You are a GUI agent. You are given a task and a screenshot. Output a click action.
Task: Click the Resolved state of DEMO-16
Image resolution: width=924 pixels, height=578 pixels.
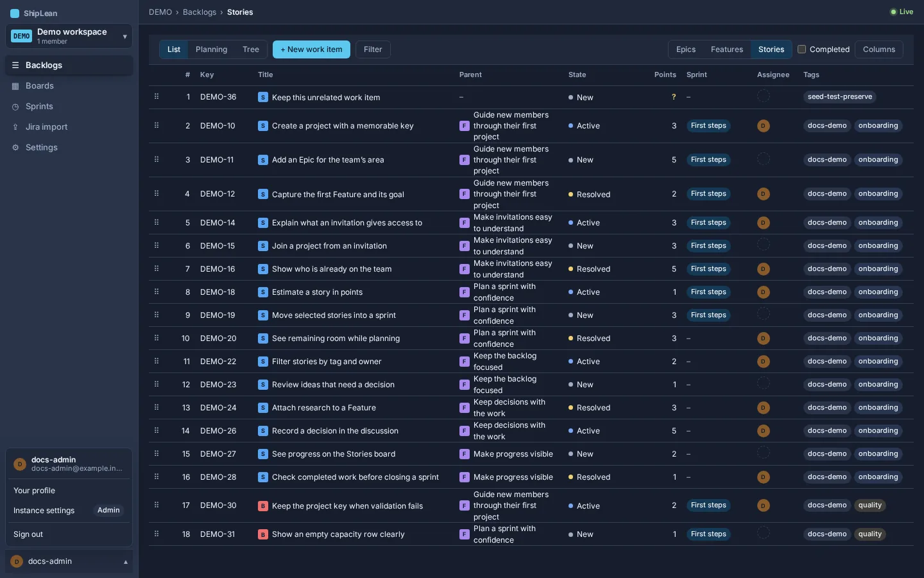click(589, 269)
